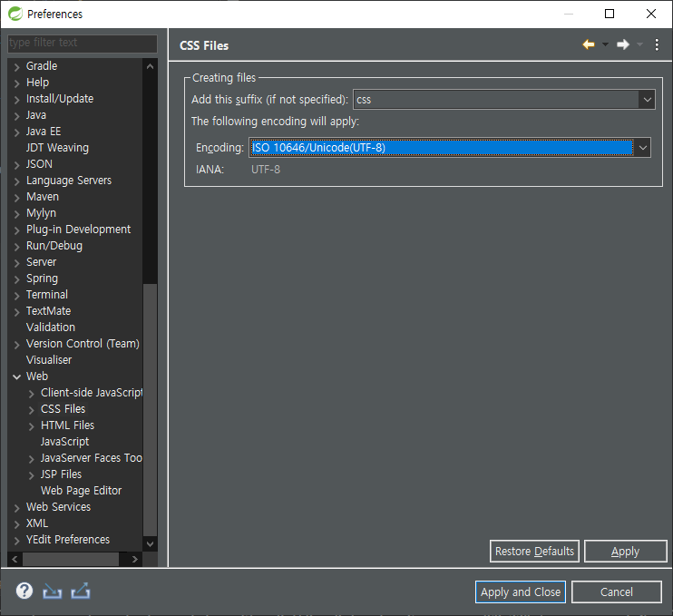Click Restore Defaults button
The height and width of the screenshot is (616, 673).
pyautogui.click(x=534, y=552)
